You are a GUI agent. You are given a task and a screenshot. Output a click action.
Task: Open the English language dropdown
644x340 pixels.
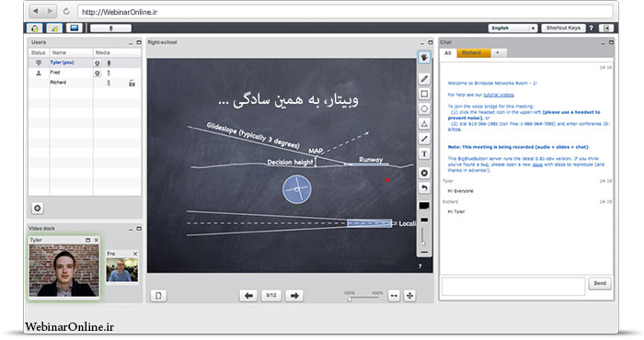tap(512, 28)
